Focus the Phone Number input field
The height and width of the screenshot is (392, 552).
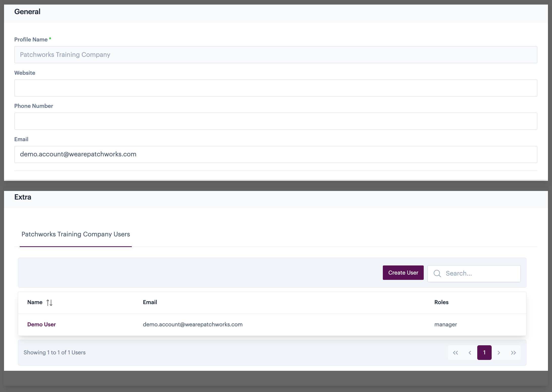point(275,121)
